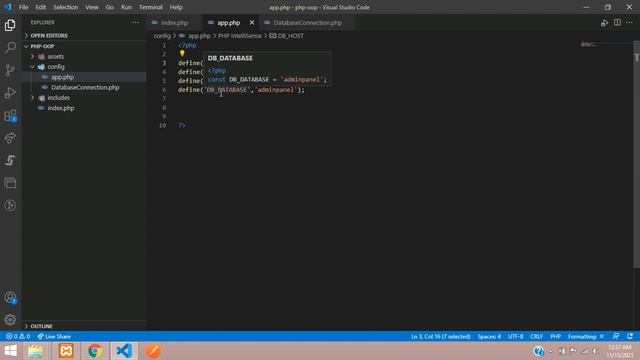Open the Edit menu
Screen dimensions: 640x360
point(40,7)
